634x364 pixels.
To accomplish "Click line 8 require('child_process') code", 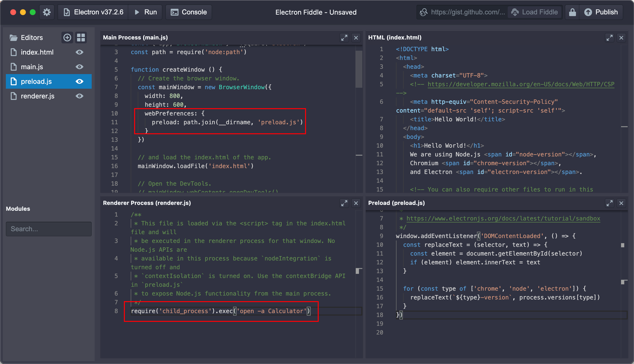I will coord(221,311).
